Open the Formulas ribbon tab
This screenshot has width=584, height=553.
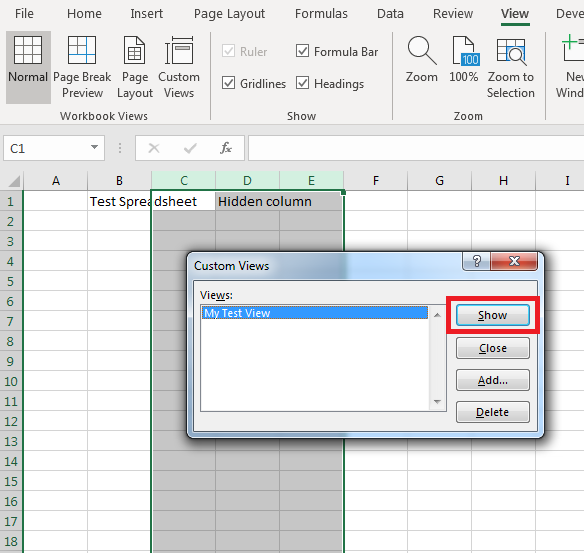click(x=321, y=14)
